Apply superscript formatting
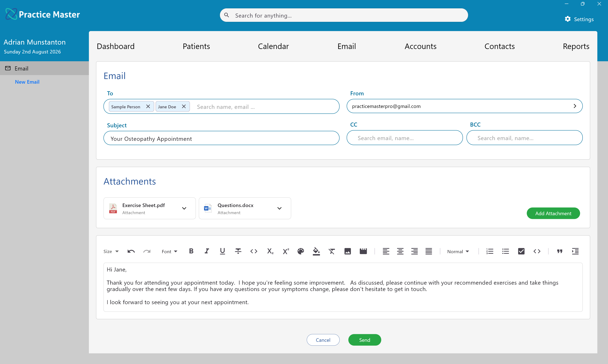The image size is (608, 364). pos(286,251)
